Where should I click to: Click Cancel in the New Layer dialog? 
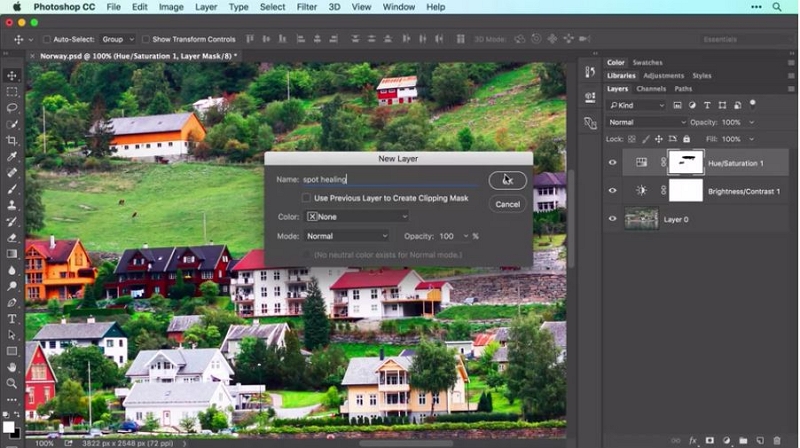pos(507,204)
